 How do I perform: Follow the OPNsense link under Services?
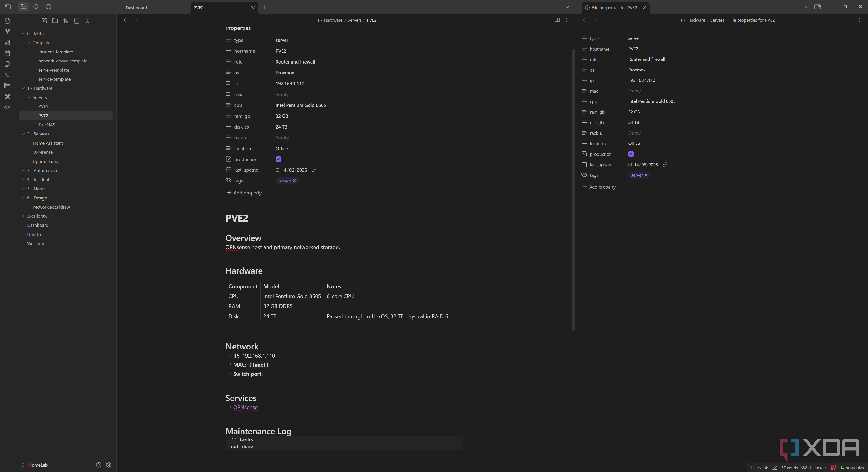click(x=245, y=407)
